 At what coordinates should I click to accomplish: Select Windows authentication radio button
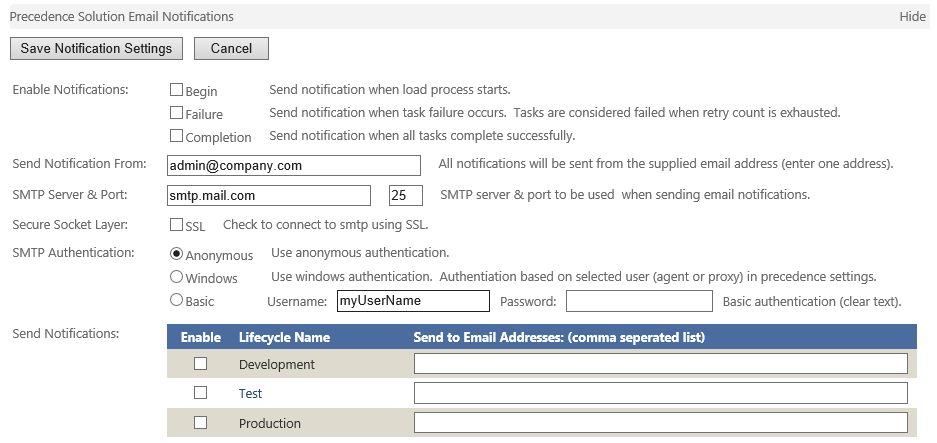pos(176,277)
